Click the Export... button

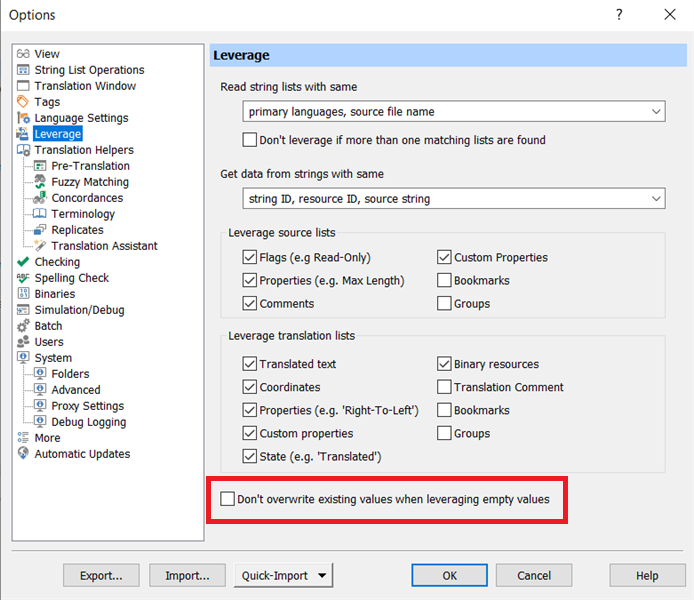pyautogui.click(x=101, y=576)
